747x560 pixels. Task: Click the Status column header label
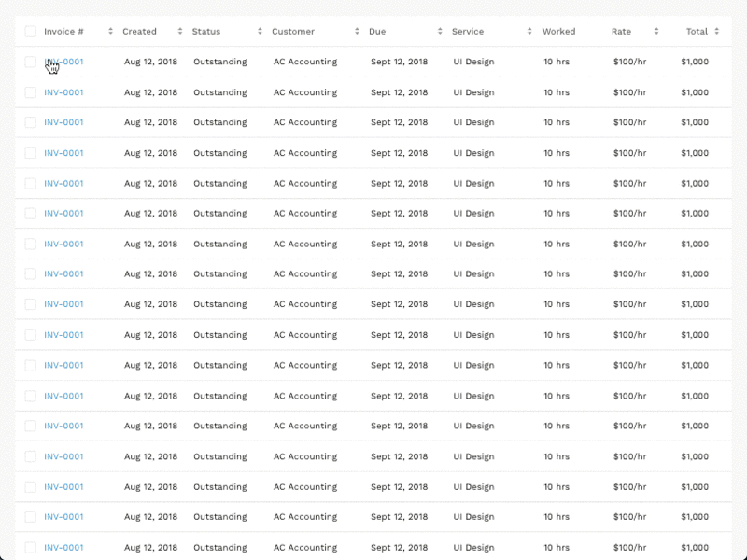coord(206,32)
